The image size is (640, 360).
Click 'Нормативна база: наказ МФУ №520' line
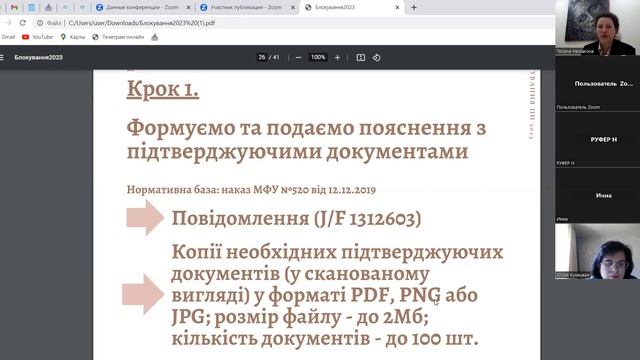click(251, 190)
